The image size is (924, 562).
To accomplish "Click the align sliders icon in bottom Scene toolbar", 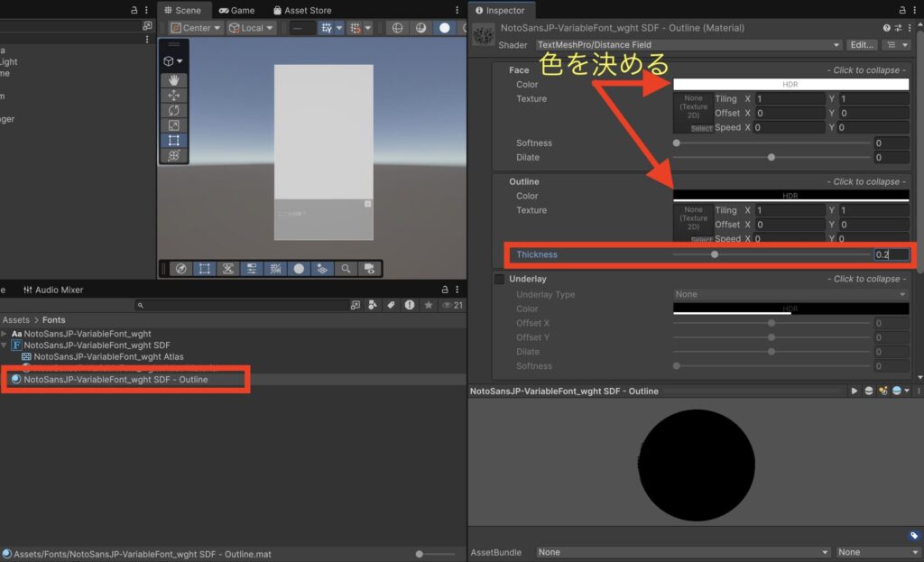I will coord(252,269).
